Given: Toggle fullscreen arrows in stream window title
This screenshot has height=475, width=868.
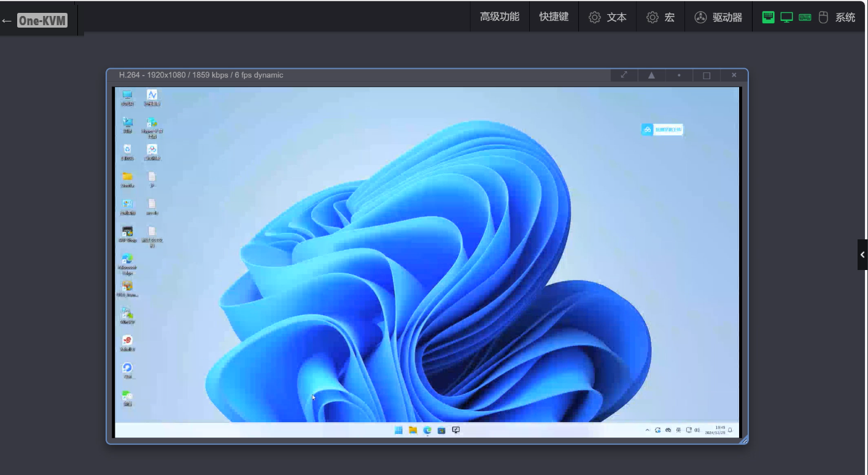Looking at the screenshot, I should pos(624,75).
